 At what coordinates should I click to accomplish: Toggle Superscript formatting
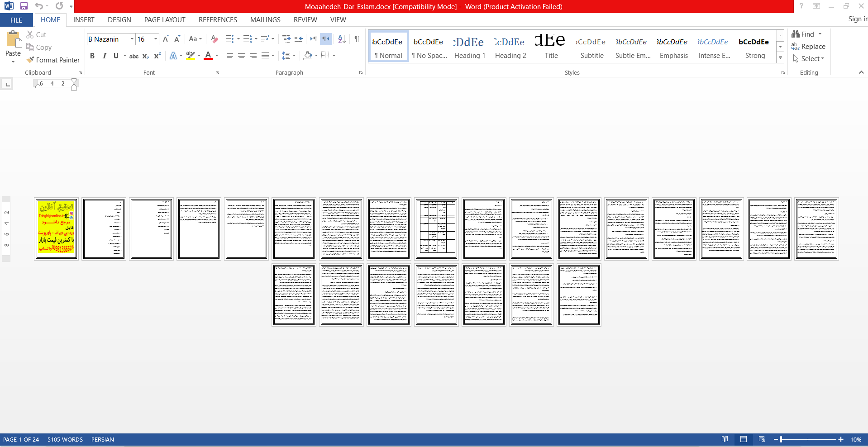(157, 56)
